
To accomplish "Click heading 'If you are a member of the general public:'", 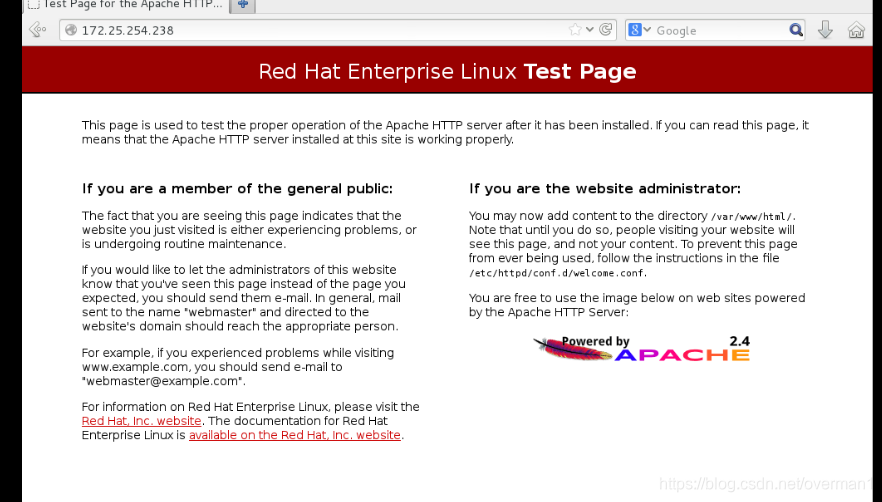I will (237, 189).
